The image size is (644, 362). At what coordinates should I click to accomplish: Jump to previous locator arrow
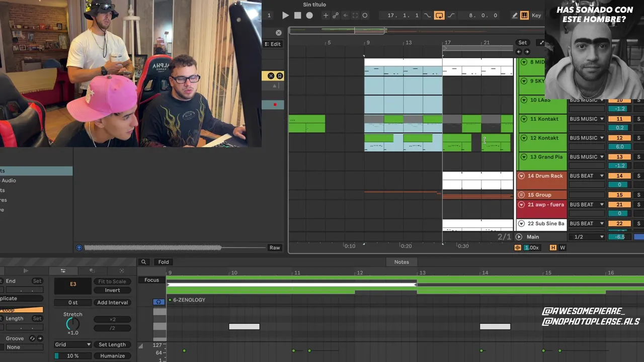(519, 52)
